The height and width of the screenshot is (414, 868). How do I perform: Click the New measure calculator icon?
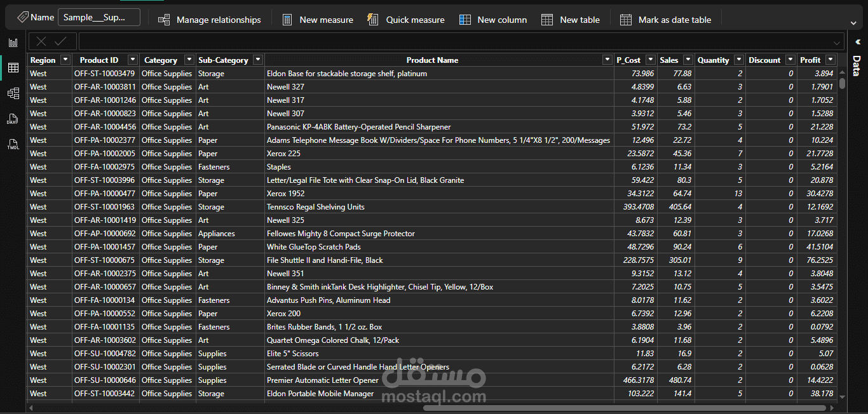coord(287,20)
